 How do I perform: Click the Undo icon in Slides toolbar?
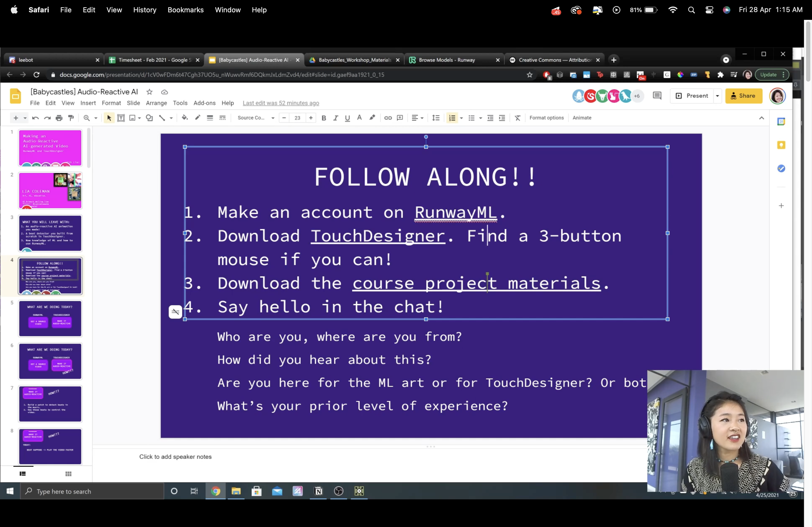coord(35,118)
